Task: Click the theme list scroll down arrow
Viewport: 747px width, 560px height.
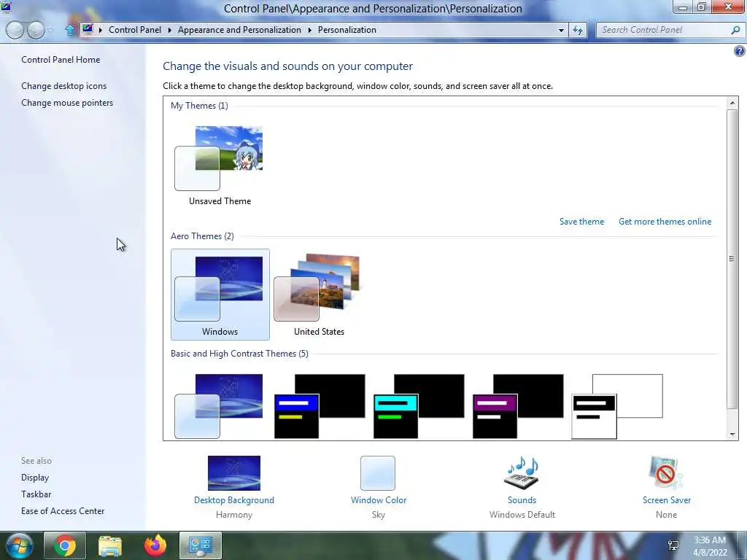Action: 732,435
